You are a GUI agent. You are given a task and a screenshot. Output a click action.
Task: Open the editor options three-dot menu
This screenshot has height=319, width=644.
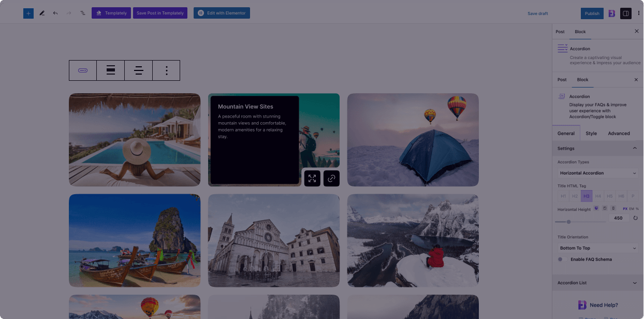coord(638,13)
